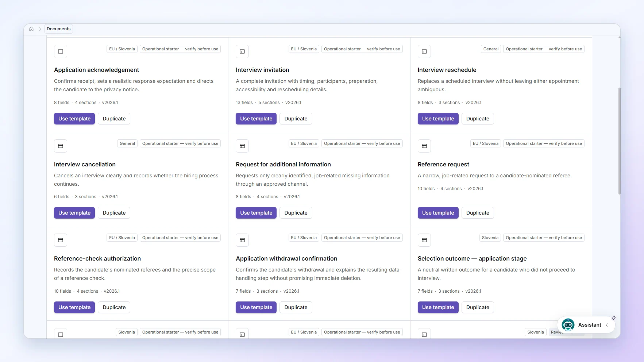Image resolution: width=644 pixels, height=362 pixels.
Task: Click '13 fields · 5 sections' metadata line
Action: (x=269, y=103)
